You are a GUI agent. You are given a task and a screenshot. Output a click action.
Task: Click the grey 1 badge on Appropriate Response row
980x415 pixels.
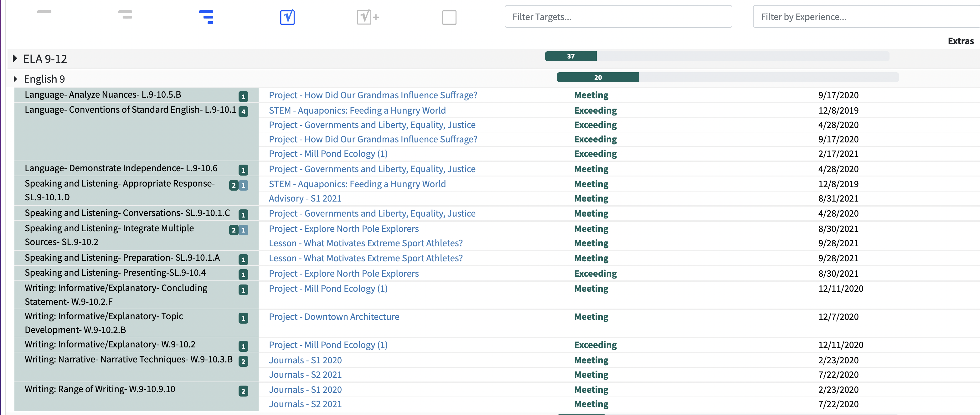pyautogui.click(x=244, y=186)
